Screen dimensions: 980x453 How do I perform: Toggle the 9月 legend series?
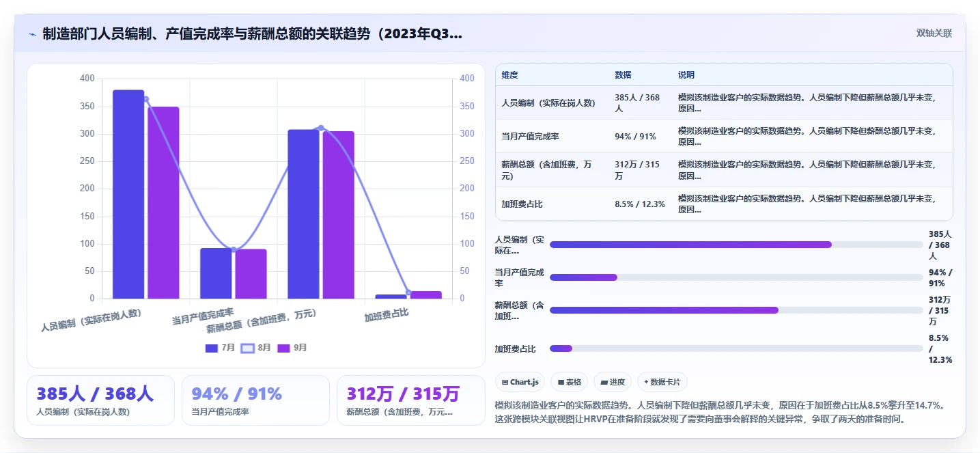(292, 348)
